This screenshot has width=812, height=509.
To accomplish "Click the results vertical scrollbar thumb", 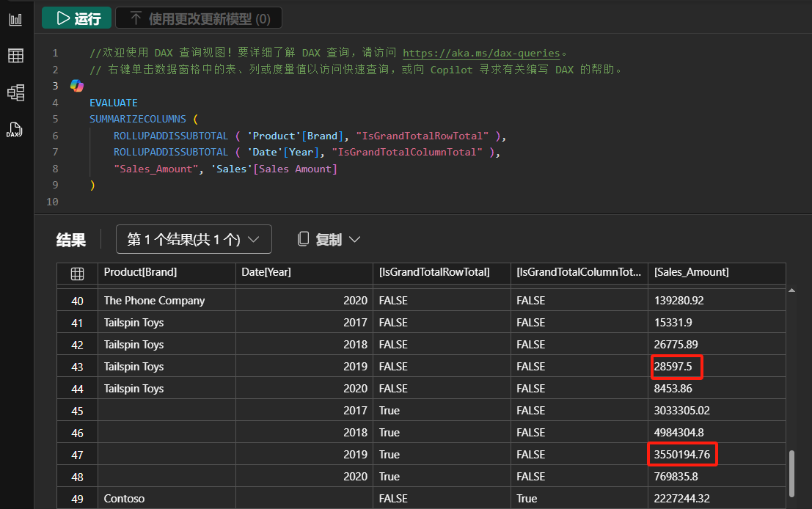I will click(x=791, y=474).
